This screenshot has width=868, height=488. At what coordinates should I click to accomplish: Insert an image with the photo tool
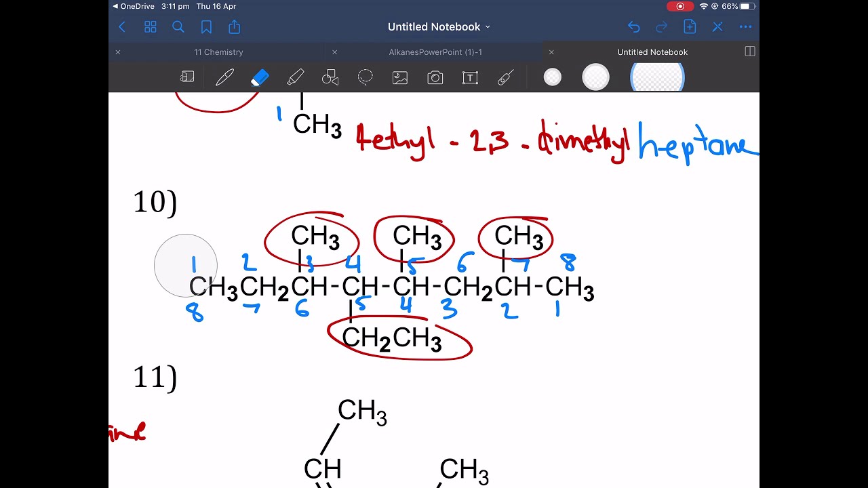coord(400,78)
